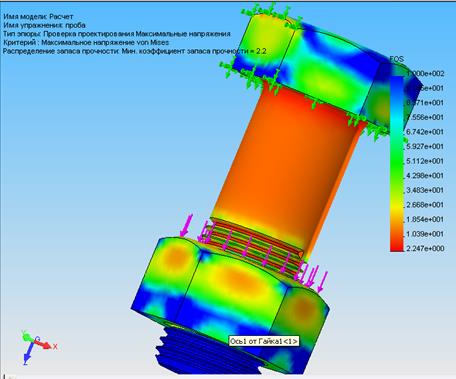Image resolution: width=456 pixels, height=379 pixels.
Task: Select the 'Имя модели: Расчет' annotation line
Action: click(38, 17)
